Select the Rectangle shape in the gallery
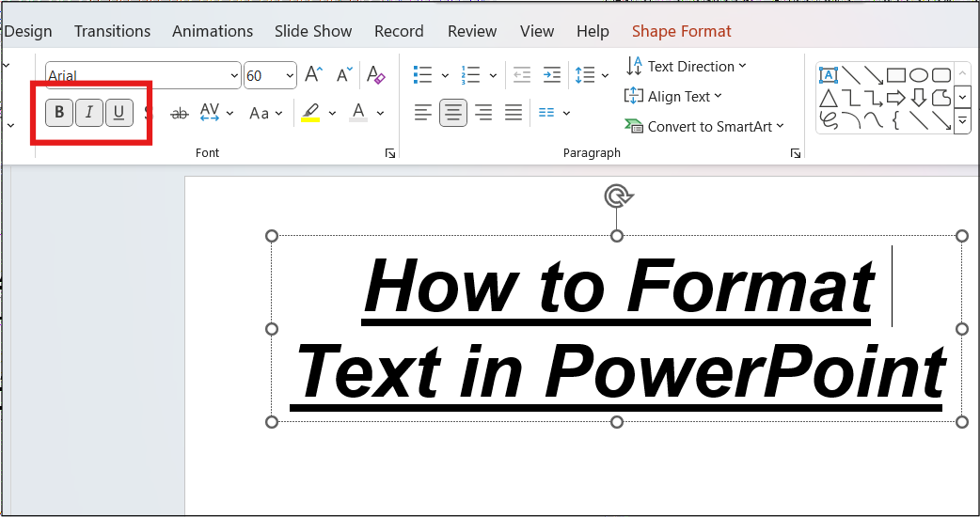This screenshot has width=980, height=517. click(x=896, y=75)
